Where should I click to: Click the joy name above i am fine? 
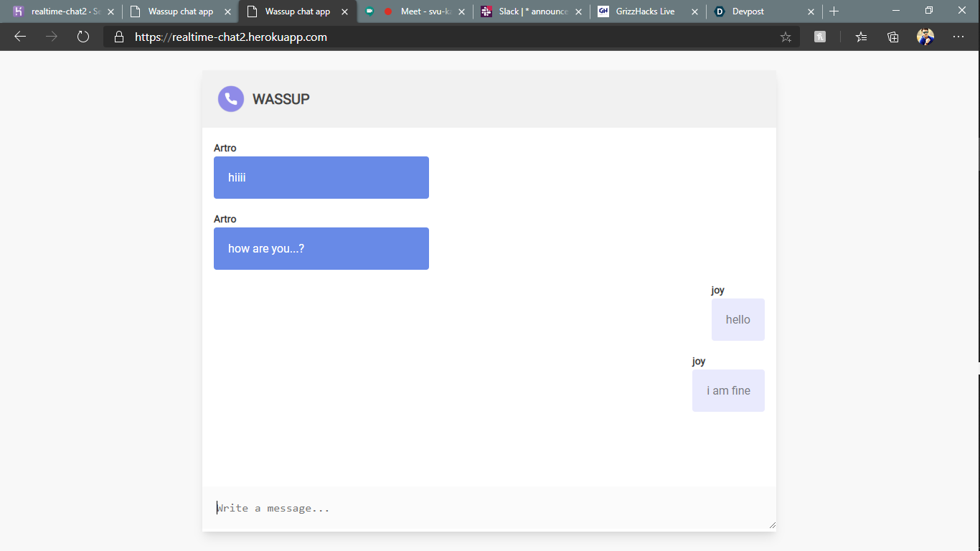[x=699, y=361]
